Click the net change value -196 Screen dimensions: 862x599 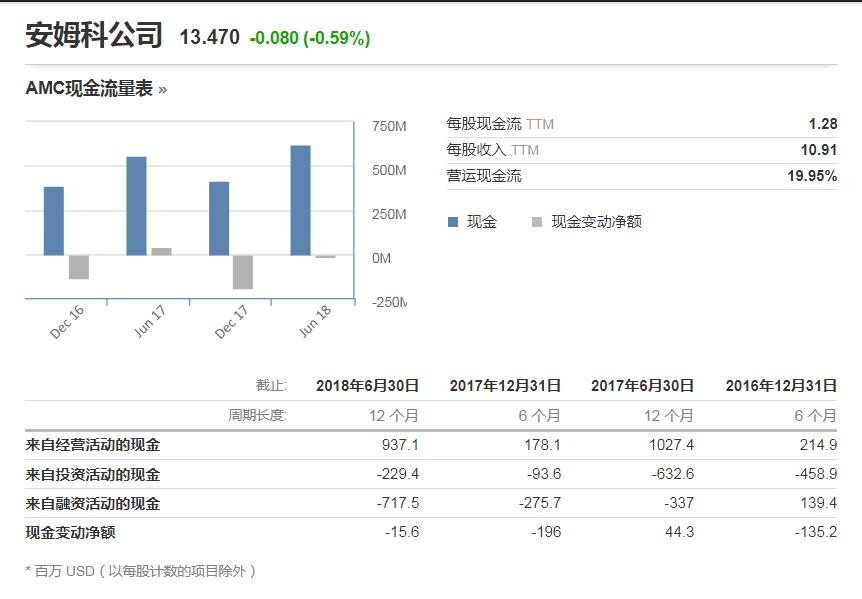pos(546,532)
